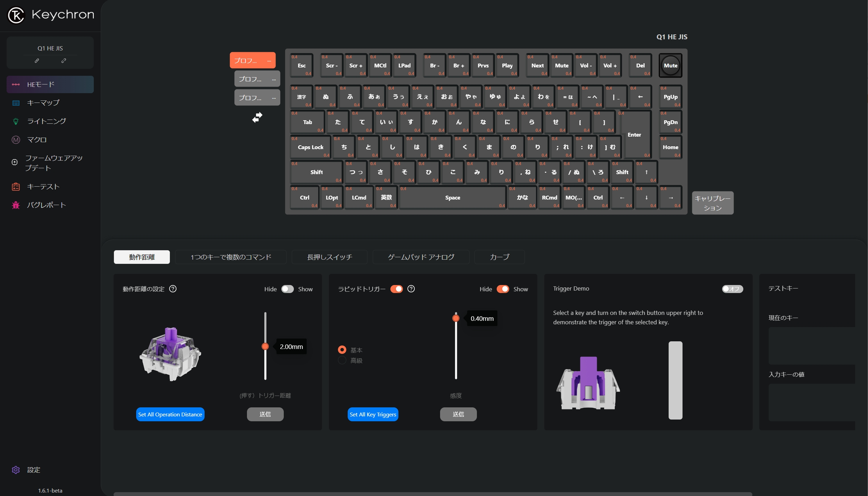Screen dimensions: 868x496
Task: Toggle Hide/Show switch in ラピッドトリガー panel
Action: click(503, 289)
